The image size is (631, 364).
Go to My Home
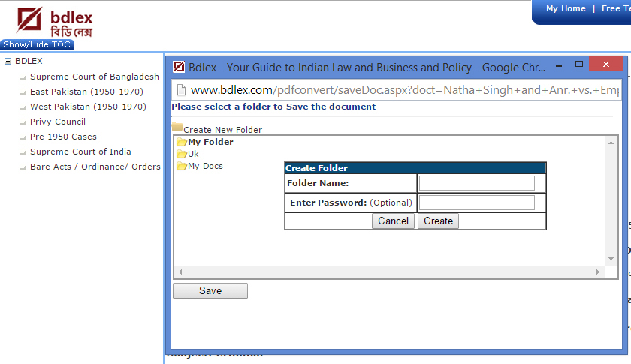pyautogui.click(x=566, y=8)
